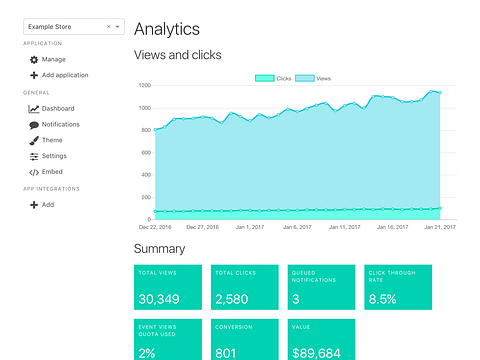
Task: Clear the Example Store selection with the x
Action: (109, 27)
